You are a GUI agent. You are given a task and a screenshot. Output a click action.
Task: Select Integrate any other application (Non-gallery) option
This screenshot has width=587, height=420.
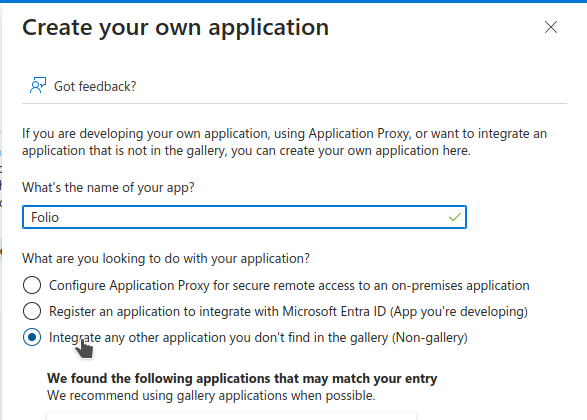(32, 338)
